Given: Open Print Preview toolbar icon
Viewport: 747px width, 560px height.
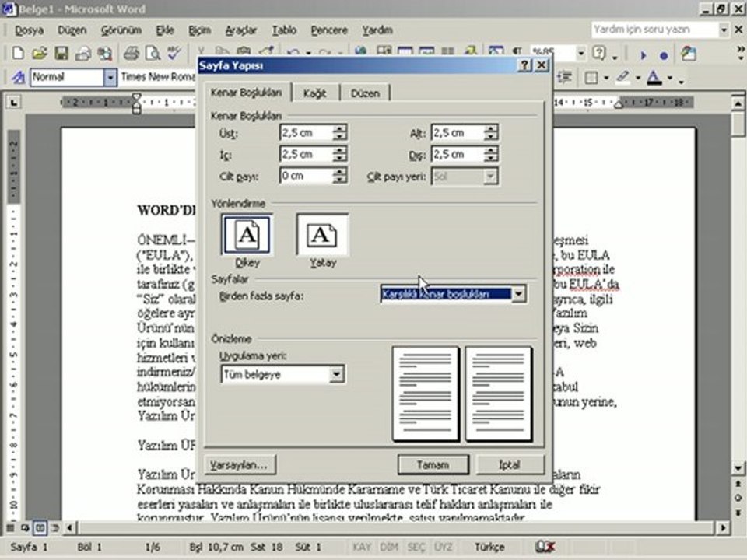Looking at the screenshot, I should tap(153, 54).
